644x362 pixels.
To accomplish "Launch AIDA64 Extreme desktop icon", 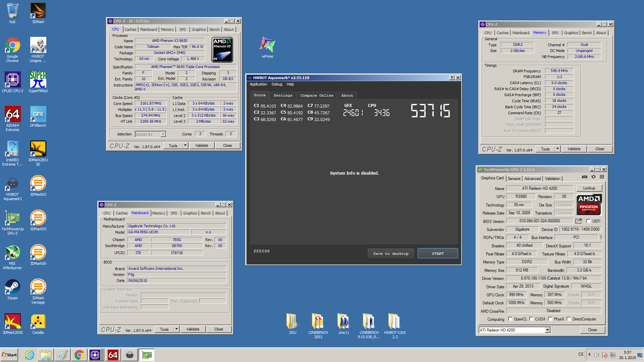I will (x=12, y=119).
